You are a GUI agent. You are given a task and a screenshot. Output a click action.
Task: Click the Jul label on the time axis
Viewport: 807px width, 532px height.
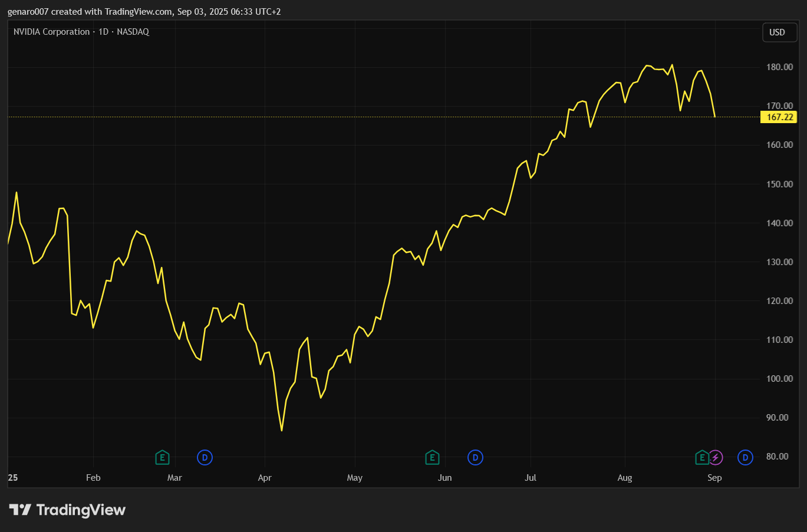coord(531,478)
